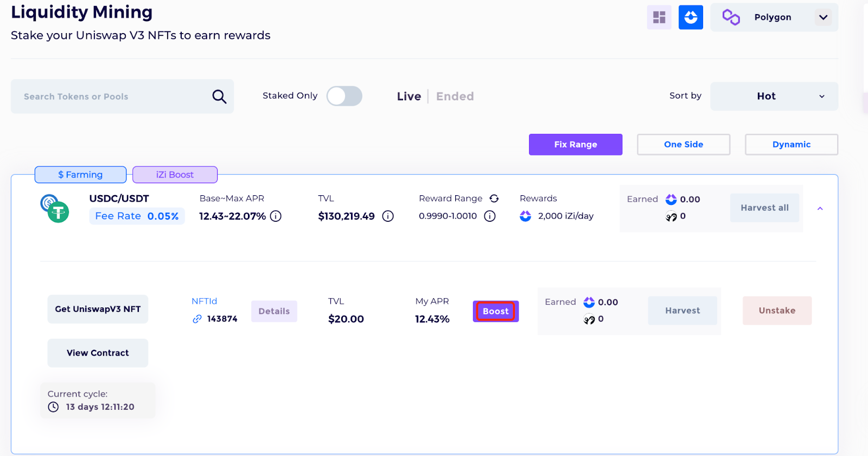Image resolution: width=868 pixels, height=456 pixels.
Task: Switch to the grid layout view icon
Action: [659, 17]
